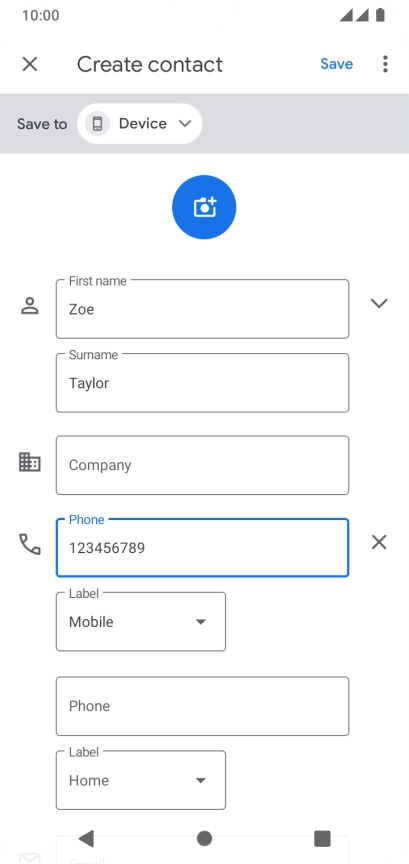
Task: Tap the Android home navigation button
Action: (204, 839)
